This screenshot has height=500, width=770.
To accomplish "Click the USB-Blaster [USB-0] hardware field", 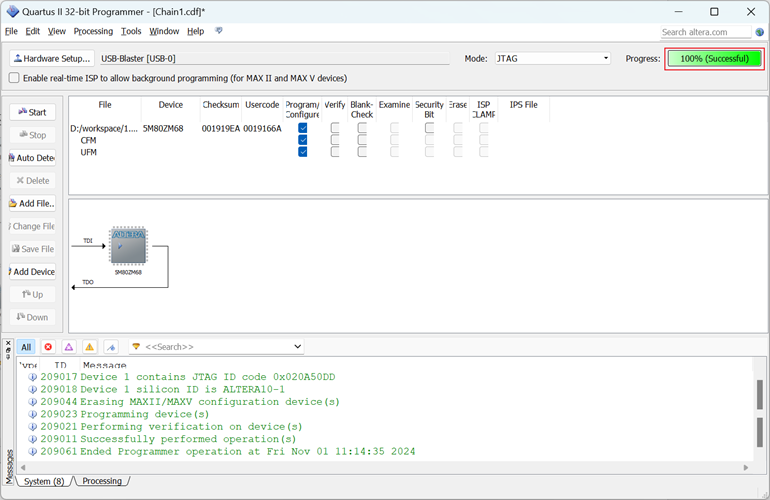I will click(x=275, y=58).
